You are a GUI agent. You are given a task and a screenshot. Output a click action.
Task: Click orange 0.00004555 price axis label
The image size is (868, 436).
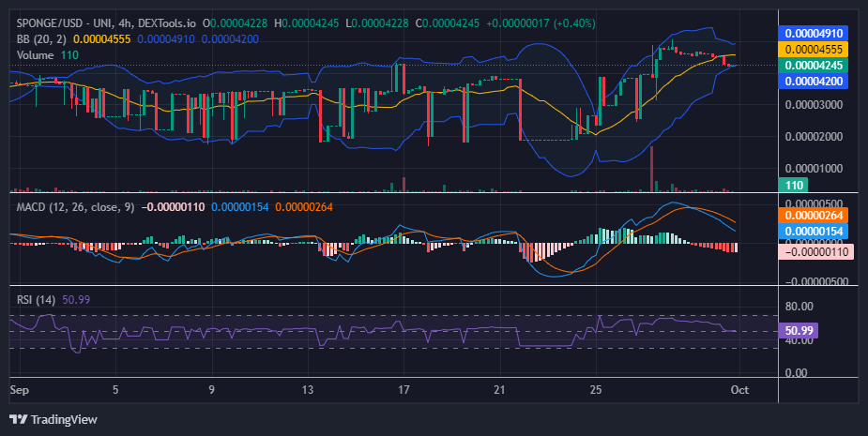point(814,50)
